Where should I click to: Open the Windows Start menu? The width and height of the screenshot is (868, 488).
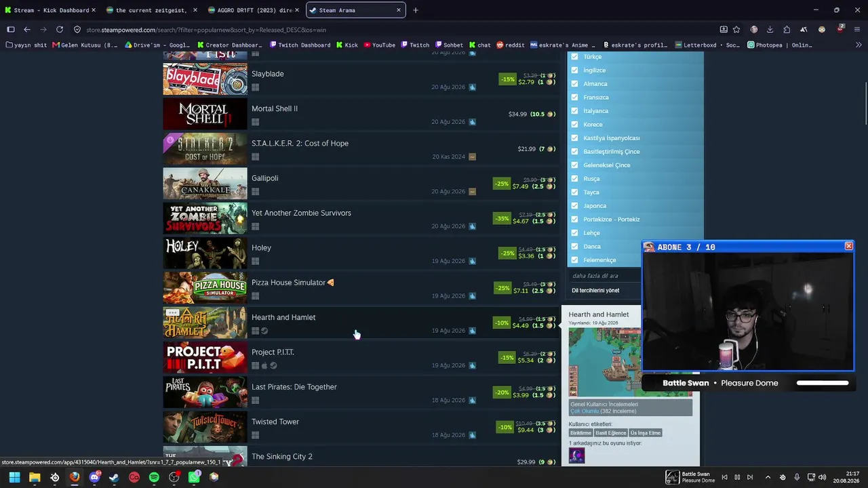14,477
